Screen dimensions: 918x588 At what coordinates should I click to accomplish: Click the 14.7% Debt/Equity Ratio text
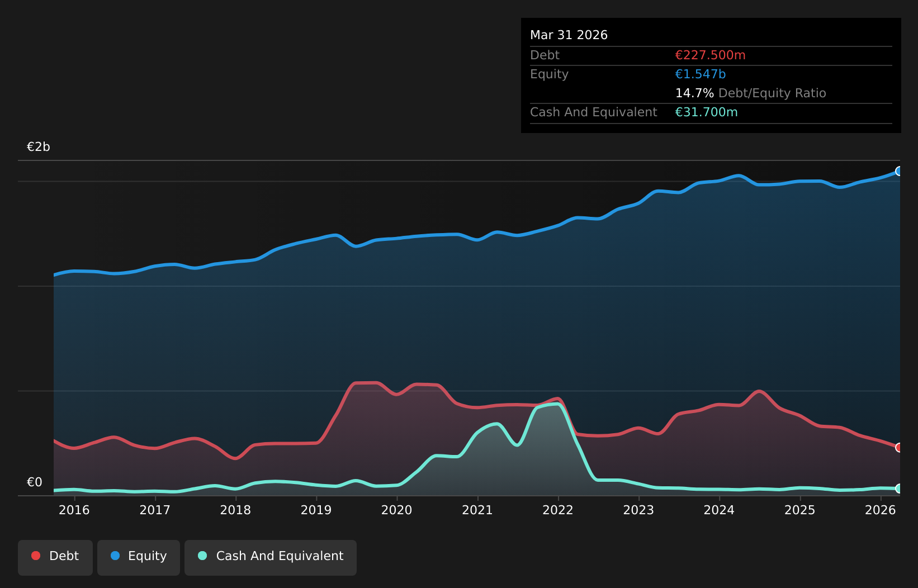(750, 93)
